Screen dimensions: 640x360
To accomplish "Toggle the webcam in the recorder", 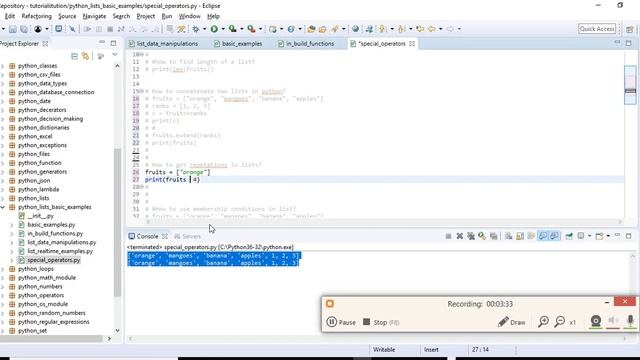I will tap(596, 321).
